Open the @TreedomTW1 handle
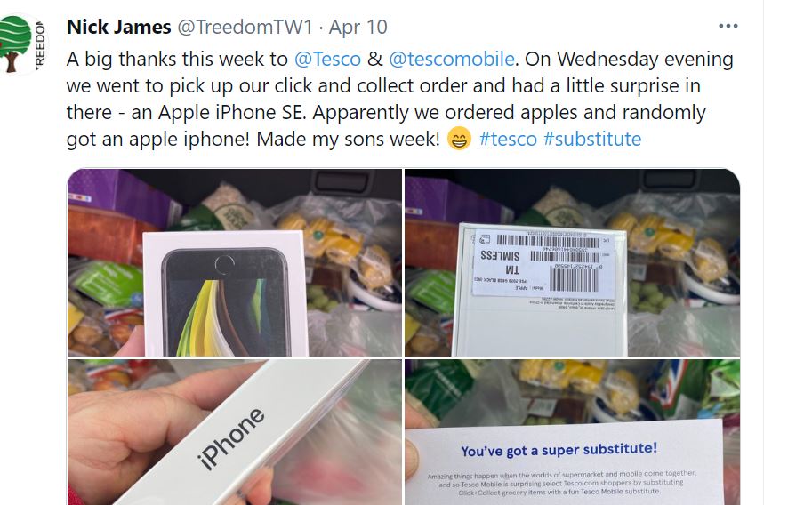Screen dimensions: 812x505 tap(245, 27)
